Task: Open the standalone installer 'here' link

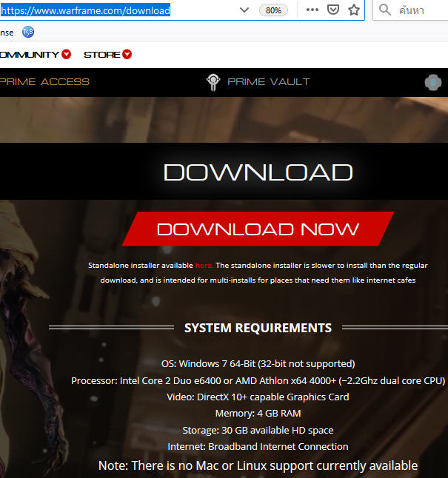Action: click(204, 265)
